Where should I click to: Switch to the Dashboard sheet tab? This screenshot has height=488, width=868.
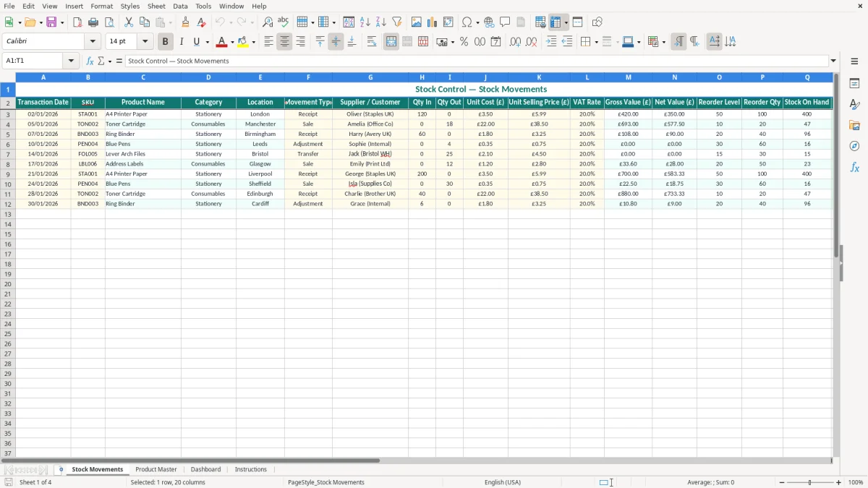[206, 469]
